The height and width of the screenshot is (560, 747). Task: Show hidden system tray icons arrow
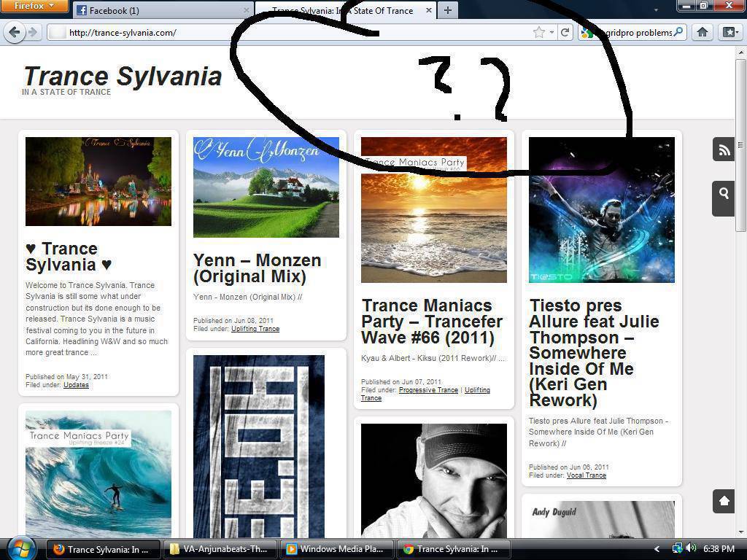[x=657, y=549]
